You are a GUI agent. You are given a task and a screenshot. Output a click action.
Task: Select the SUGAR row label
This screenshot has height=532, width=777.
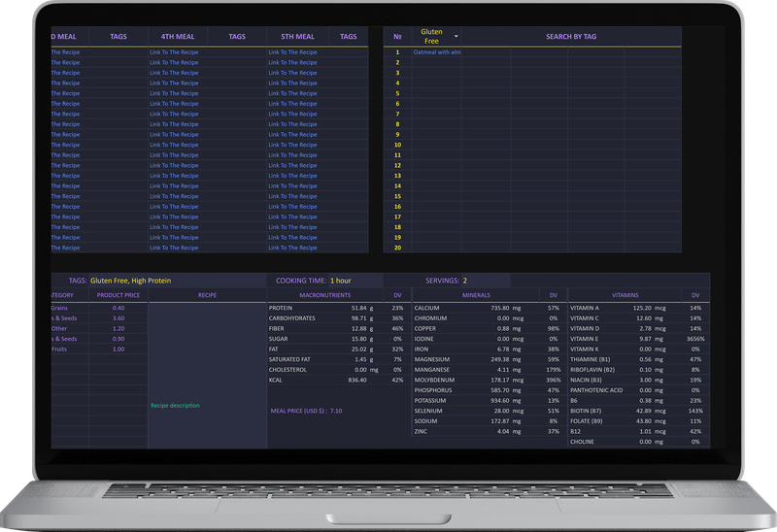278,339
